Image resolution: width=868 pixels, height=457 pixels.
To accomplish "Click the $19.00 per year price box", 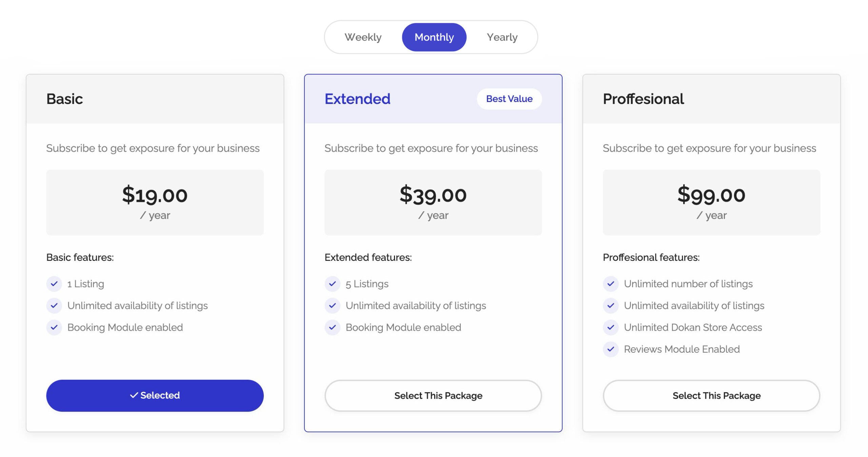I will (x=155, y=203).
